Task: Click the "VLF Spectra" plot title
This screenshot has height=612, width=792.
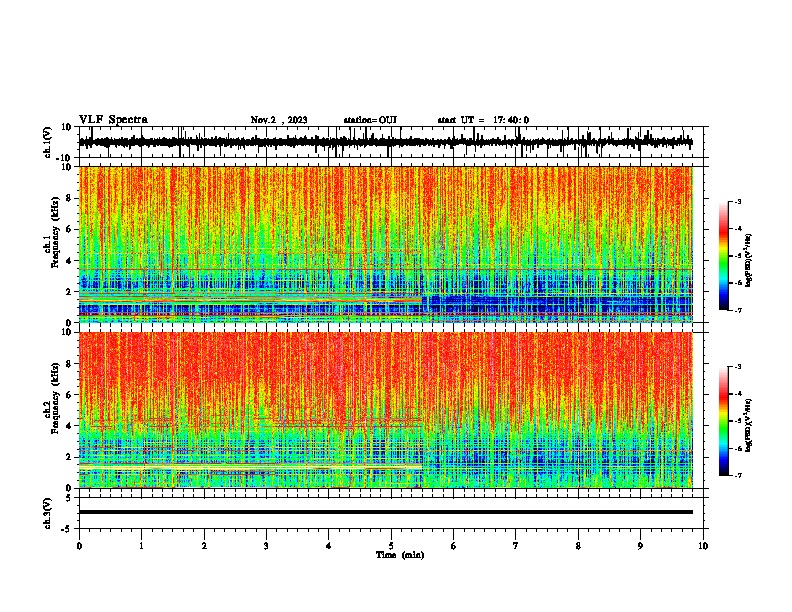Action: click(113, 120)
